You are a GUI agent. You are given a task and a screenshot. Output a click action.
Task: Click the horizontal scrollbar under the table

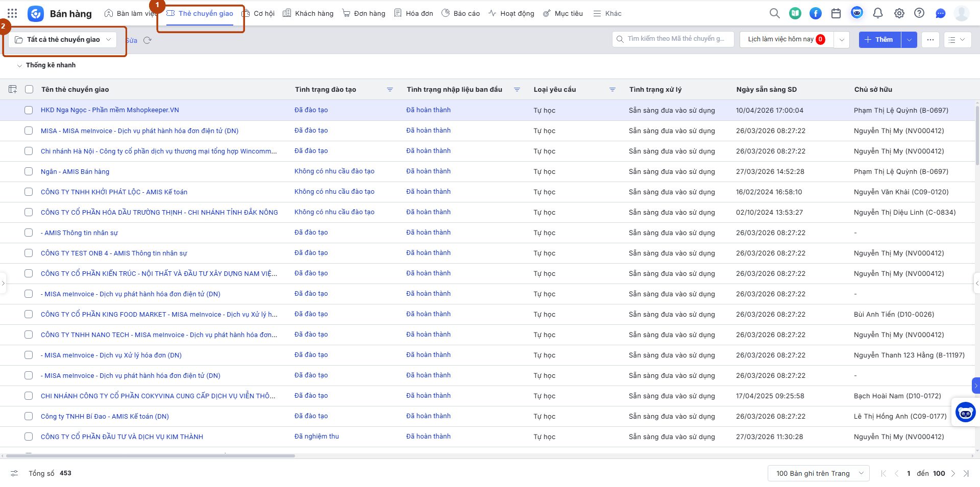pyautogui.click(x=151, y=455)
